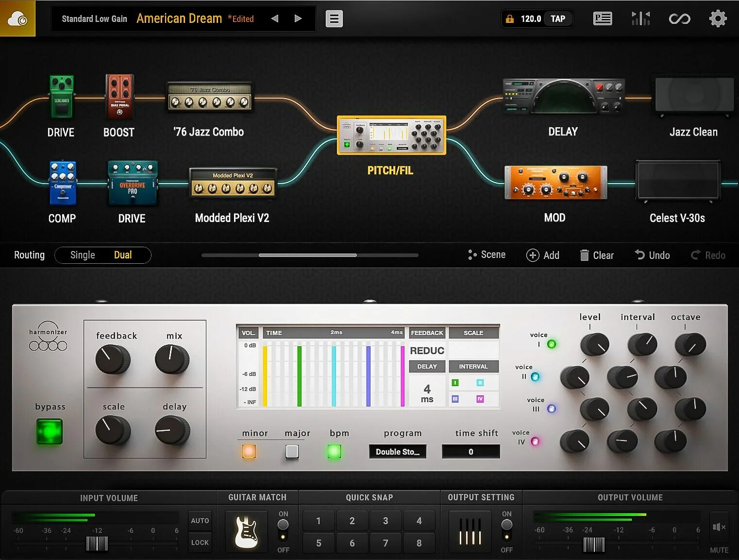
Task: Click the input LOCK button
Action: pos(200,543)
